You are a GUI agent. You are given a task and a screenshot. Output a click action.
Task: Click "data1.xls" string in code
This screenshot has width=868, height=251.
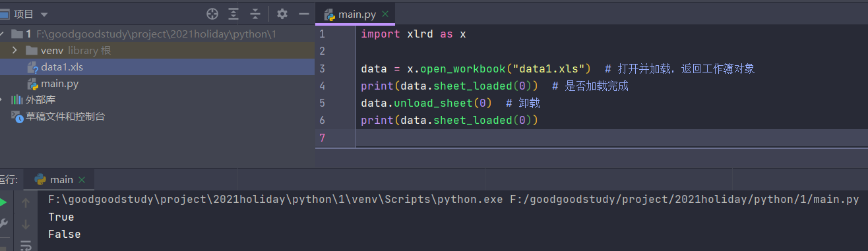click(x=551, y=69)
